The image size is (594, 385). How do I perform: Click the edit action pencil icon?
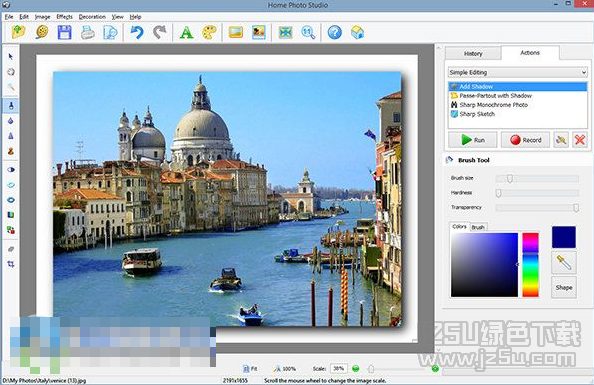[x=561, y=140]
